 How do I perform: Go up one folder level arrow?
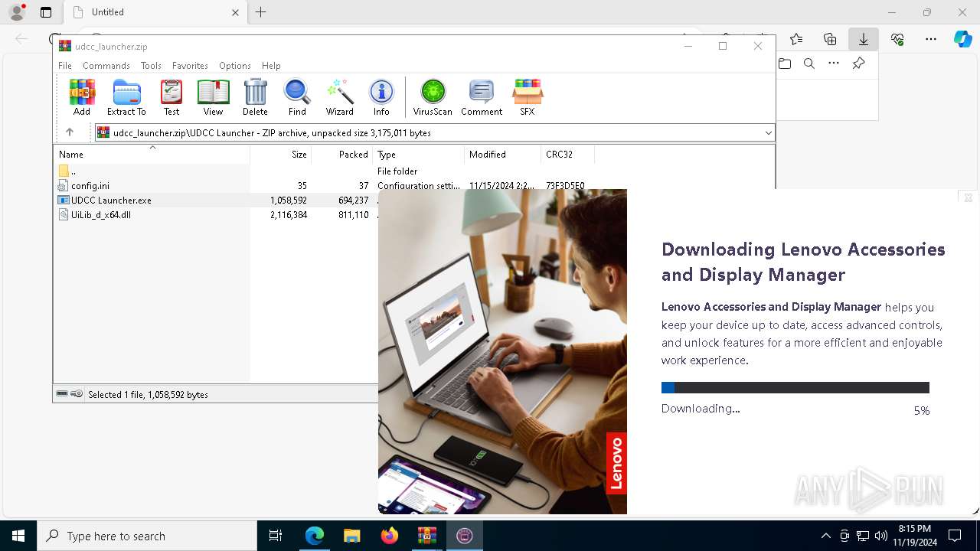coord(70,132)
